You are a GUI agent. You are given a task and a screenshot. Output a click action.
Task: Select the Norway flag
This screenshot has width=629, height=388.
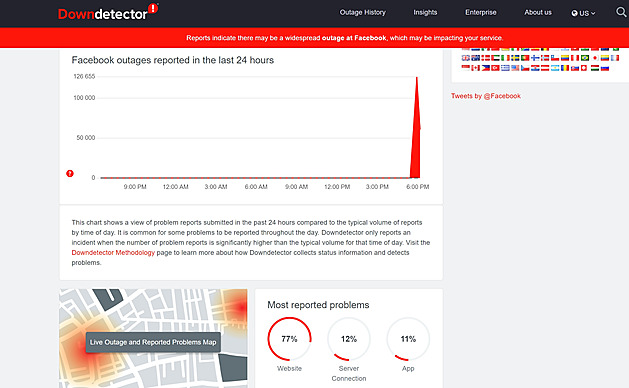pos(545,58)
